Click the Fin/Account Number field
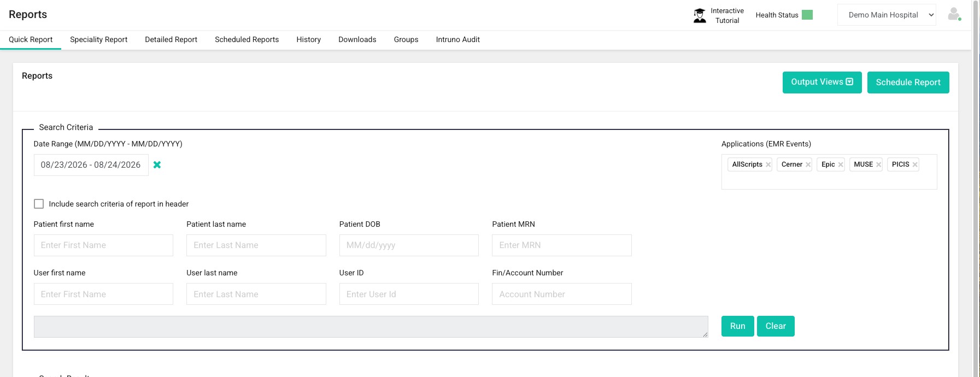The width and height of the screenshot is (980, 377). coord(562,294)
